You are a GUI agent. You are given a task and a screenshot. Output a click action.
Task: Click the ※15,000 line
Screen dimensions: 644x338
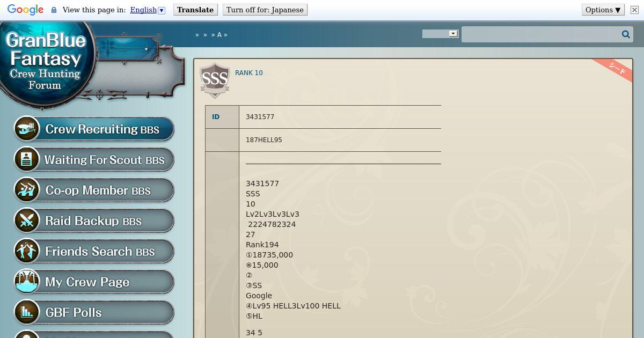tap(262, 265)
